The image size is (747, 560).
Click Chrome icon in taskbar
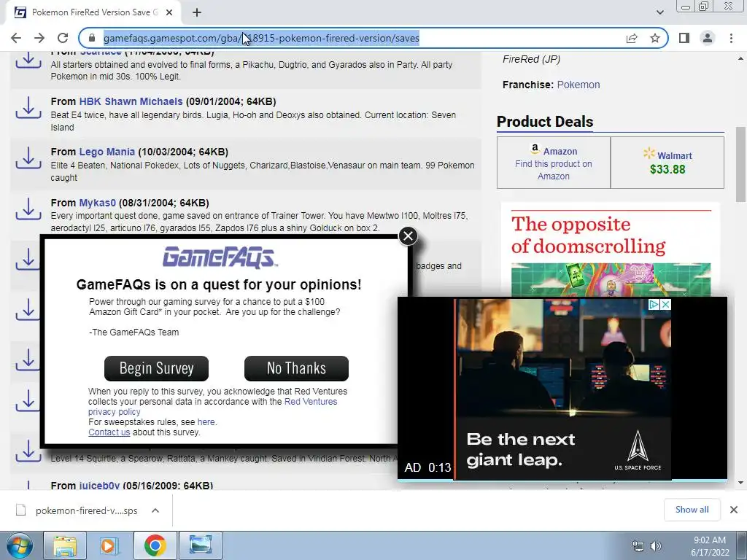pyautogui.click(x=155, y=545)
